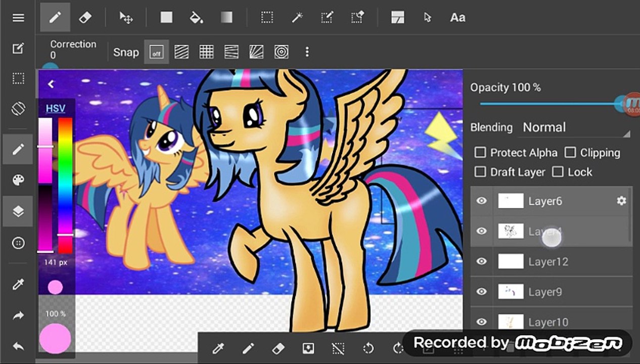Viewport: 640px width, 364px height.
Task: Open snap options three-dot menu
Action: 307,52
